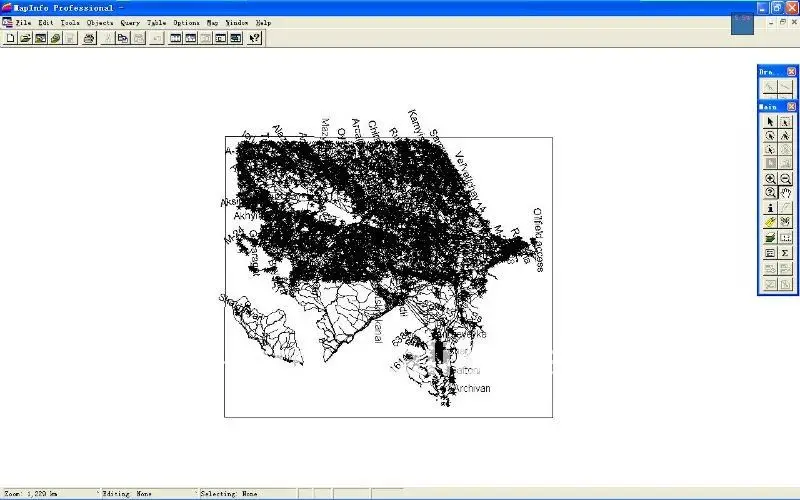800x500 pixels.
Task: Open the Selecting layer status bar selector
Action: click(x=247, y=493)
